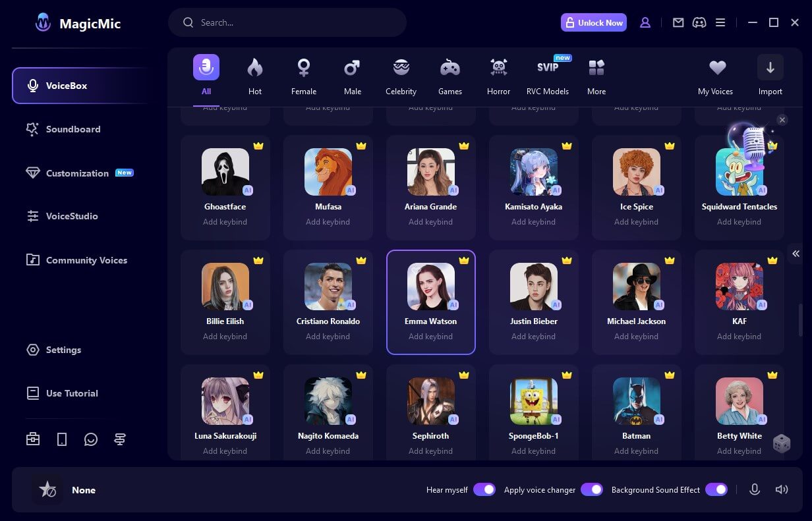
Task: Add keybind for Mufasa voice
Action: pyautogui.click(x=328, y=222)
